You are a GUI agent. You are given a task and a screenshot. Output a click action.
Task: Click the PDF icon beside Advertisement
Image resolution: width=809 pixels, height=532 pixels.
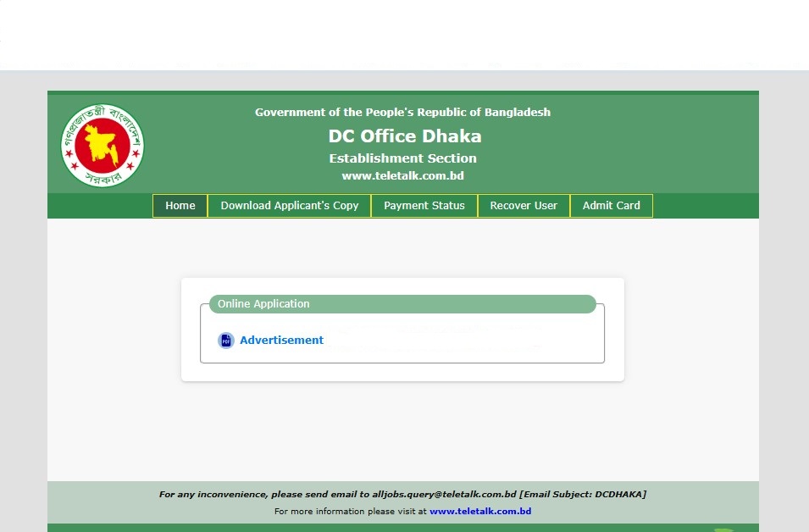(225, 341)
